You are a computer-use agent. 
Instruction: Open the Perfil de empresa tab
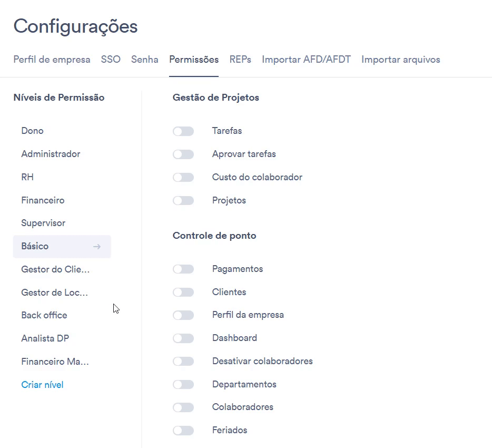pyautogui.click(x=52, y=60)
